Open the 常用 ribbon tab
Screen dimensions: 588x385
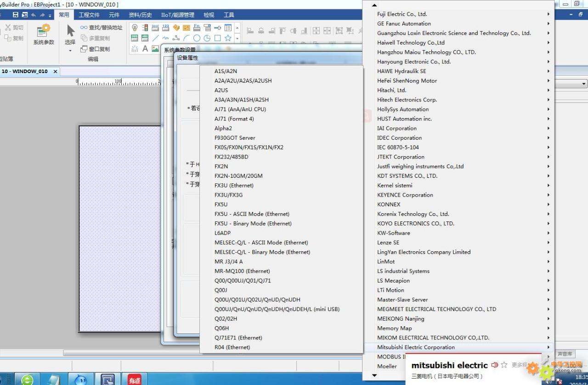pyautogui.click(x=64, y=15)
